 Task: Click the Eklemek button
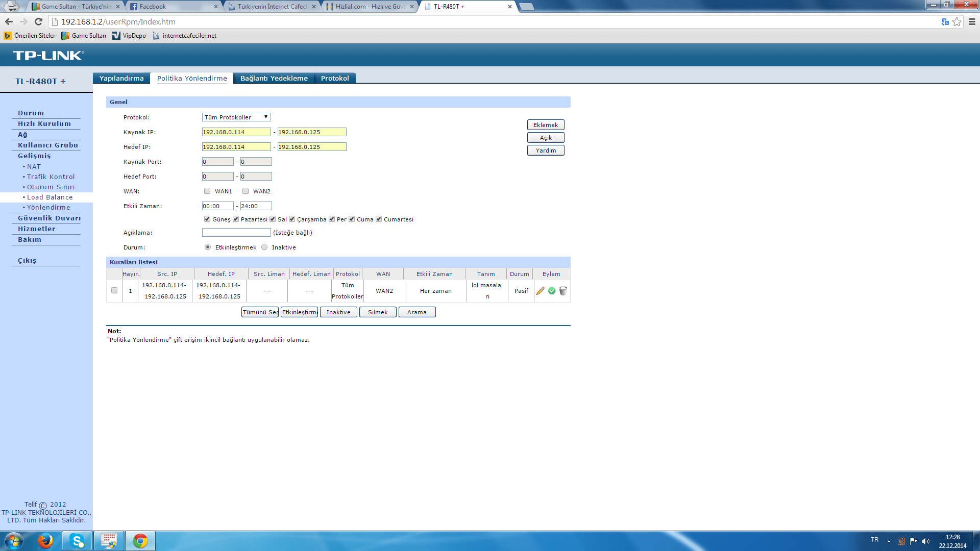pos(546,125)
